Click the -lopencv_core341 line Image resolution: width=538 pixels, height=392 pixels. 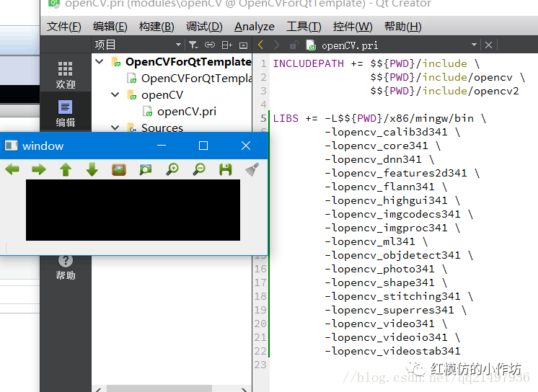coord(376,146)
